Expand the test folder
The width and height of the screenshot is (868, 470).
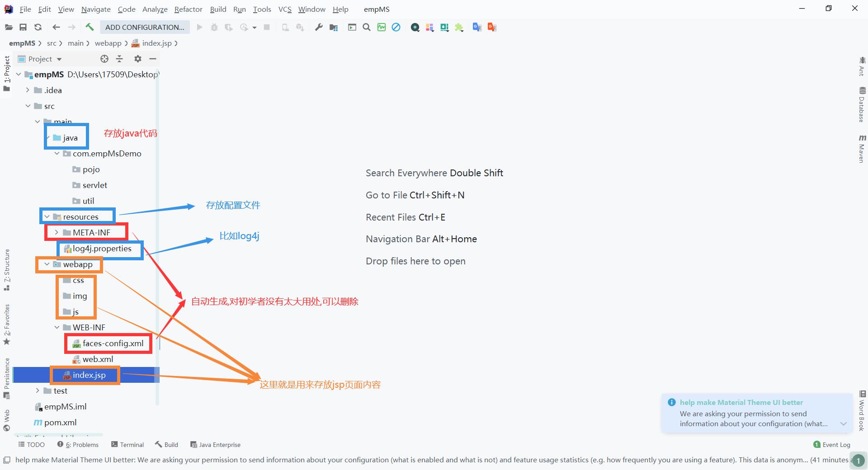38,390
